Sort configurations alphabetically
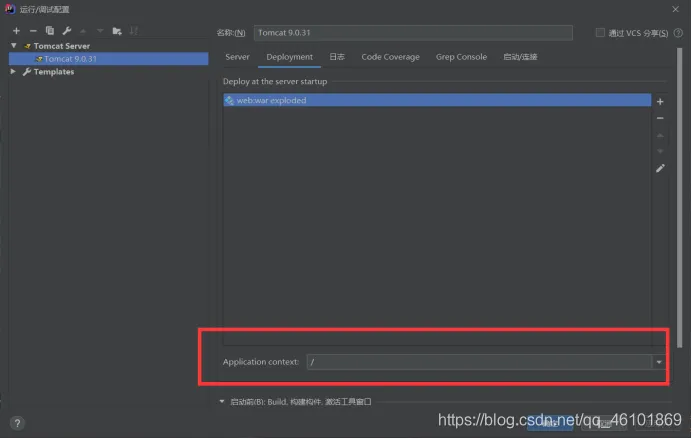 tap(134, 30)
